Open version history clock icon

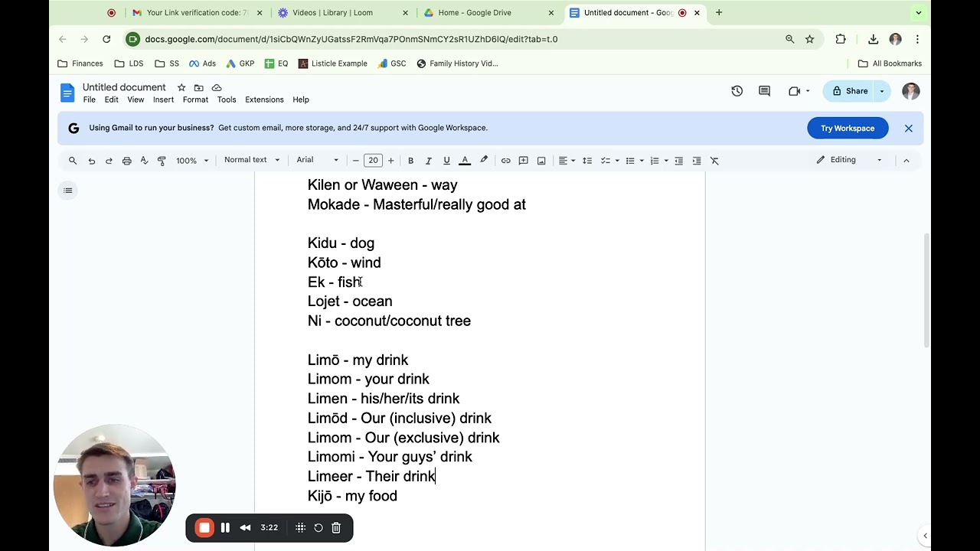[737, 91]
